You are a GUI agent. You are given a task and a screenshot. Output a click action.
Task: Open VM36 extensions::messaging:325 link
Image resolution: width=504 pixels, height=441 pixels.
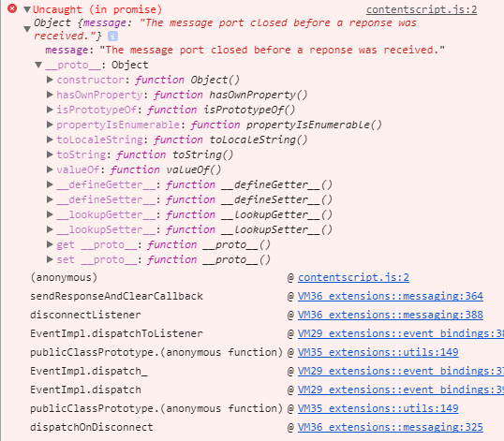pos(391,427)
